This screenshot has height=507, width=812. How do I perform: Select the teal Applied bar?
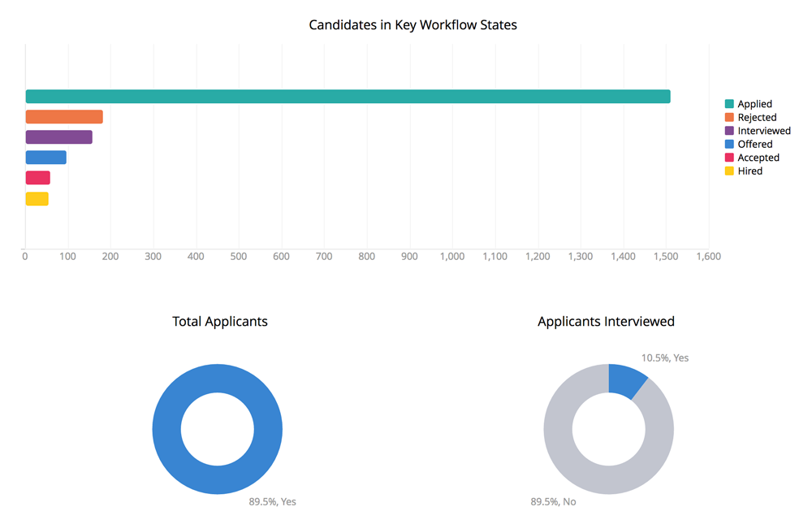tap(348, 97)
